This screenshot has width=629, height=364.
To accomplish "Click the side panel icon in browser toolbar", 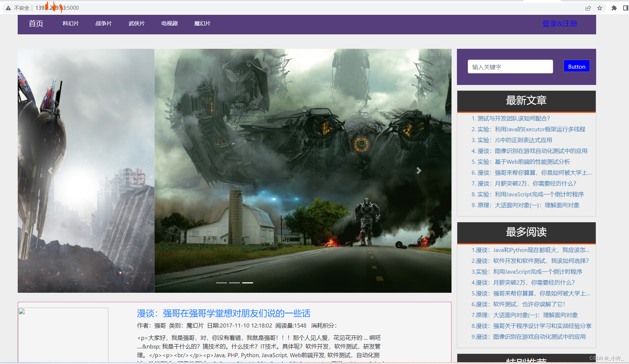I will click(x=626, y=8).
